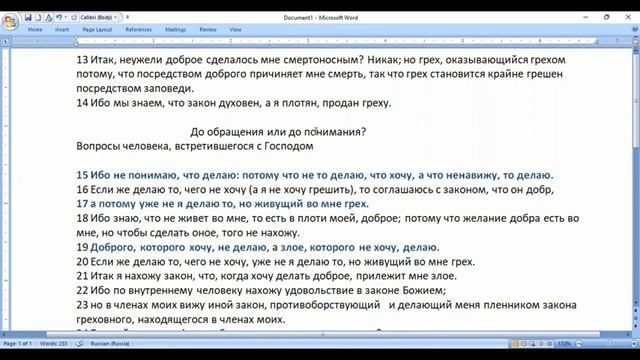Click verse 19 'Доброго, которого хочу'
Viewport: 640px width, 360px height.
258,247
